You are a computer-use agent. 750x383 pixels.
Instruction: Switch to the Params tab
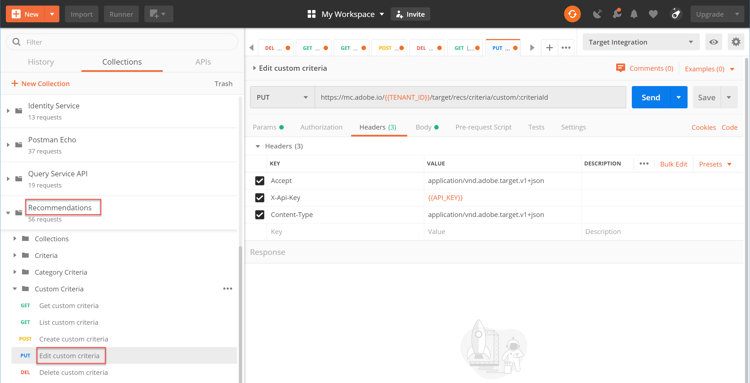(x=268, y=127)
